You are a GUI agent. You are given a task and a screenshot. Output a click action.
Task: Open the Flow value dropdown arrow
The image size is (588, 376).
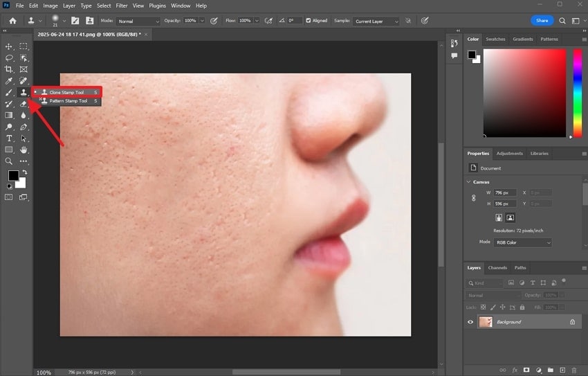point(257,21)
